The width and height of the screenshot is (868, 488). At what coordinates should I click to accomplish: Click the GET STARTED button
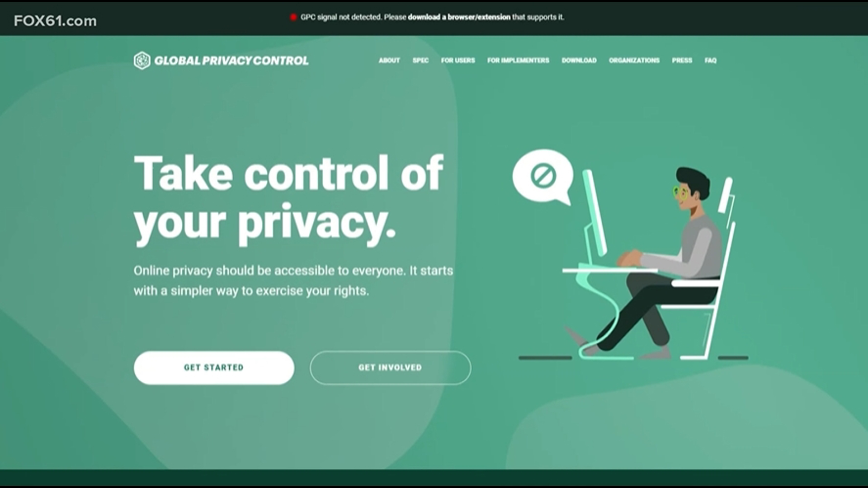point(214,368)
